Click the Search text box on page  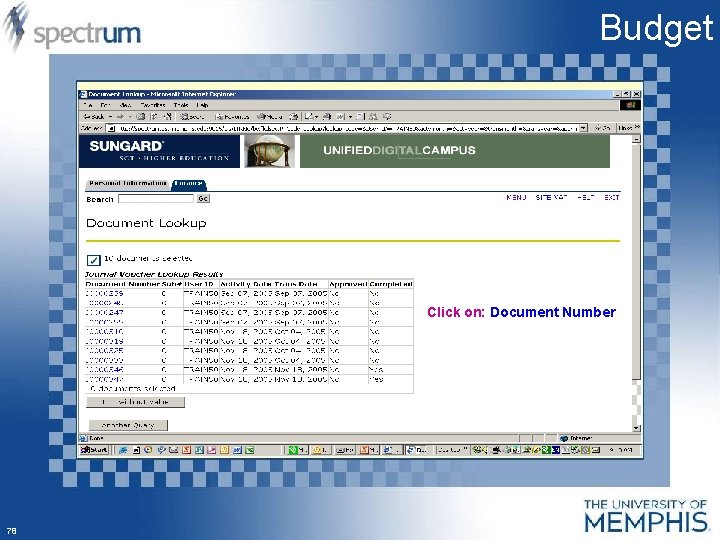tap(156, 198)
